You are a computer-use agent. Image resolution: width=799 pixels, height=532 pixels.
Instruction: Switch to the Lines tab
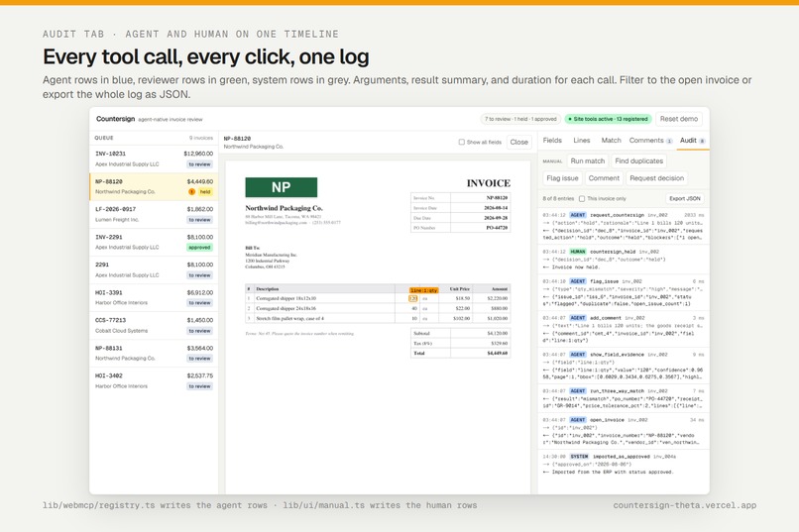click(582, 141)
